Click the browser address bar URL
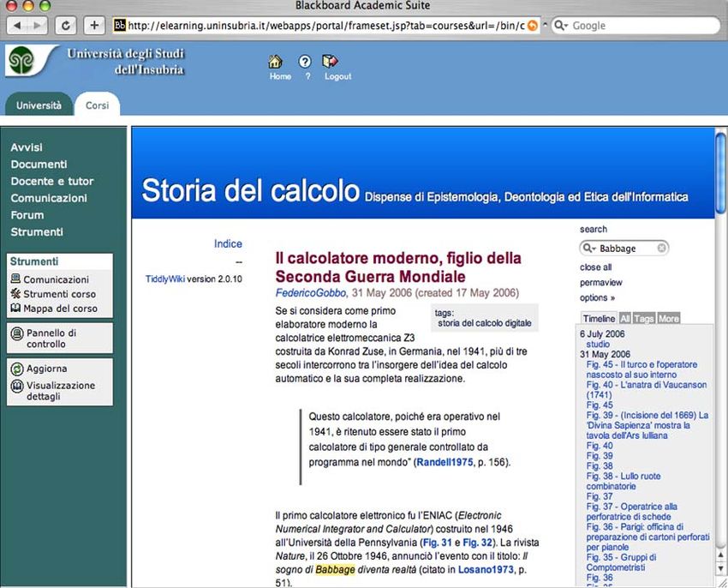This screenshot has width=728, height=588. 326,26
